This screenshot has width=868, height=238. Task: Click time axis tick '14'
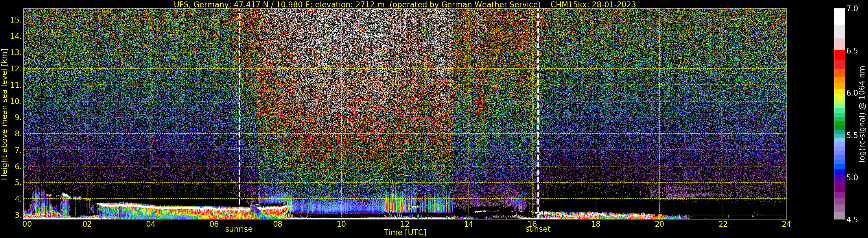pos(468,224)
